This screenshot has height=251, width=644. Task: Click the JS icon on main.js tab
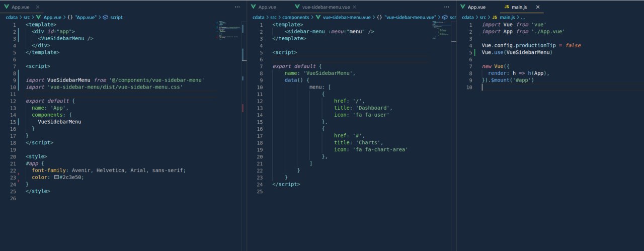[x=507, y=7]
